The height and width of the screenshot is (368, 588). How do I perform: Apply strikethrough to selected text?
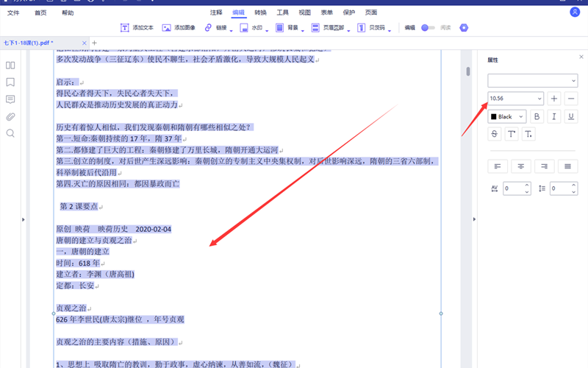495,134
